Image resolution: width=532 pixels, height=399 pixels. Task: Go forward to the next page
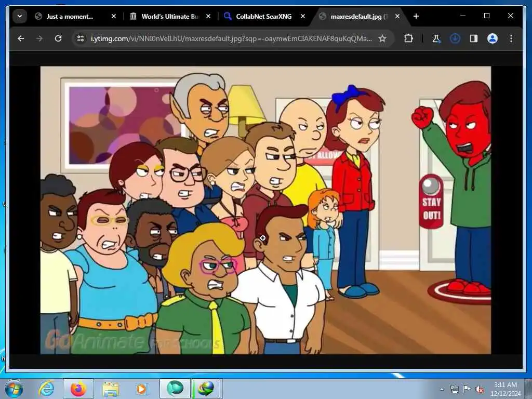tap(39, 38)
